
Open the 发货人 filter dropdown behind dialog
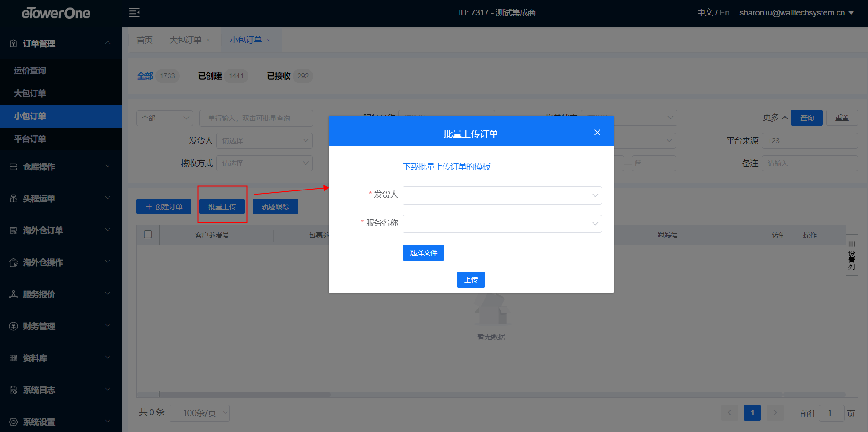coord(264,140)
